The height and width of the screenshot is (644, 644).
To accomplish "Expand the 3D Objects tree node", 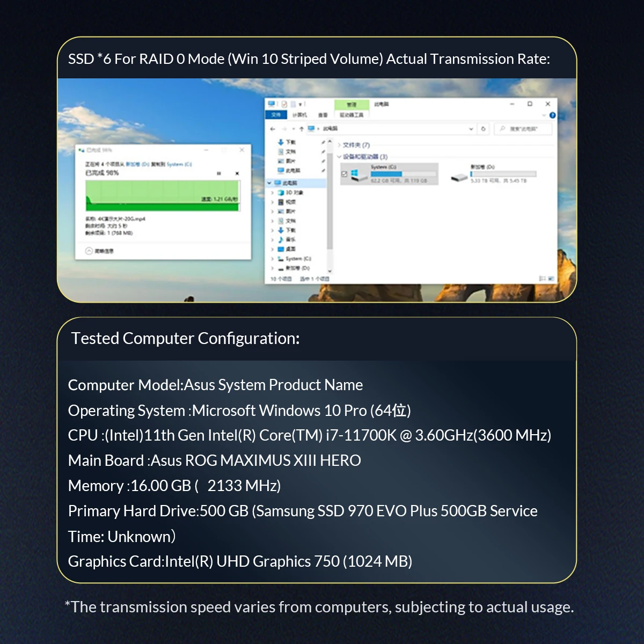I will [273, 193].
